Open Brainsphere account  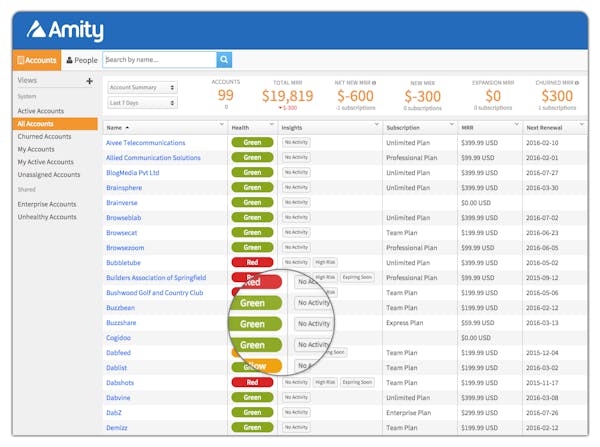click(124, 188)
